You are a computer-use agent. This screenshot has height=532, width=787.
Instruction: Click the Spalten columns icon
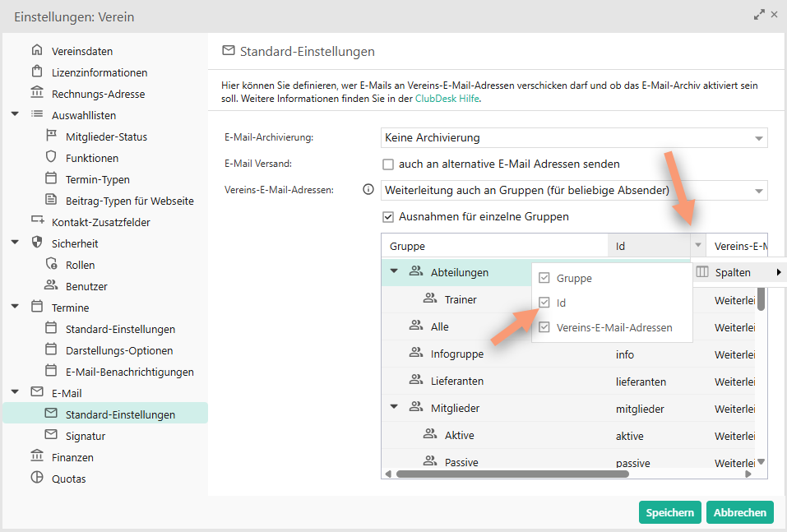pyautogui.click(x=702, y=272)
